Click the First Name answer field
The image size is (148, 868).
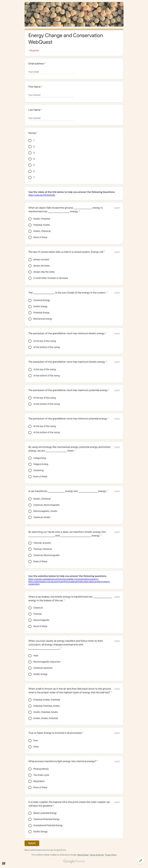(51, 95)
